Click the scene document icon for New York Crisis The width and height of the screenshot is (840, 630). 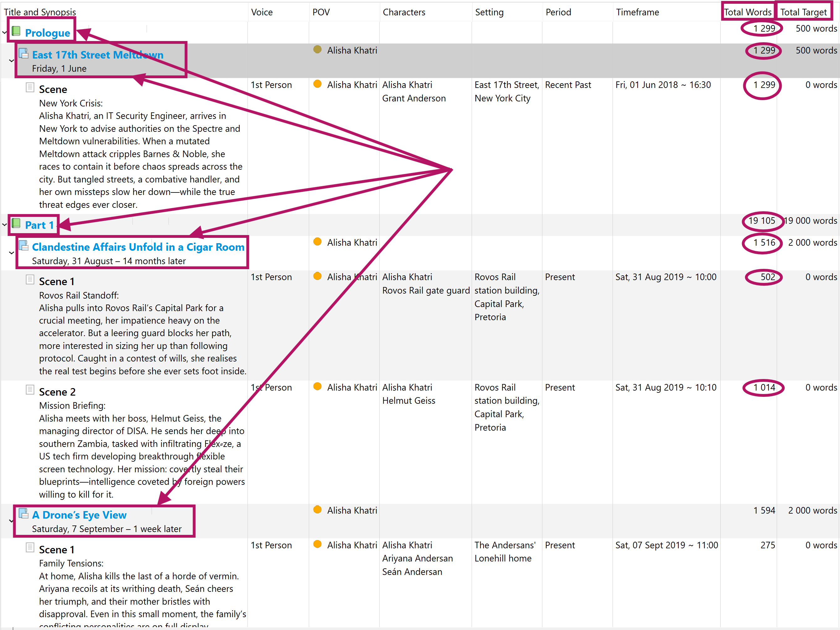pyautogui.click(x=30, y=87)
